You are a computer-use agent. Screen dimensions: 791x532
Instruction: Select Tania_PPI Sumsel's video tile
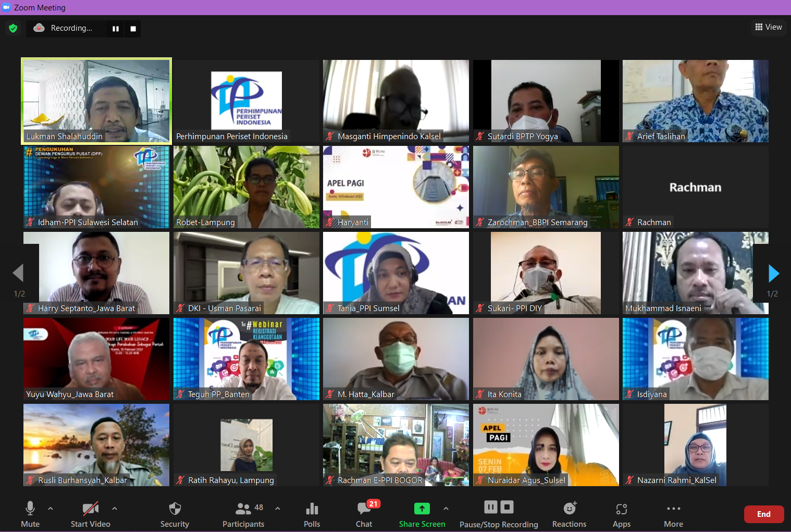tap(396, 273)
